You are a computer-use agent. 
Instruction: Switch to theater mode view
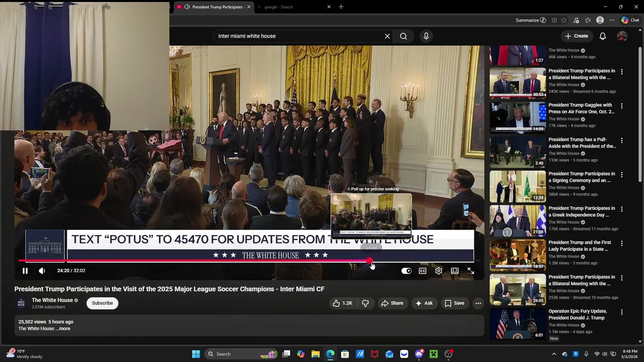455,270
